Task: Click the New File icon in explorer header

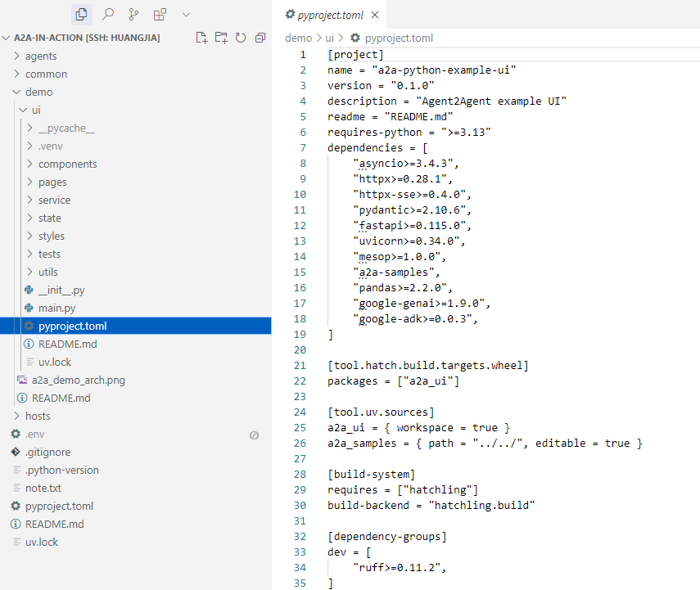Action: point(201,38)
